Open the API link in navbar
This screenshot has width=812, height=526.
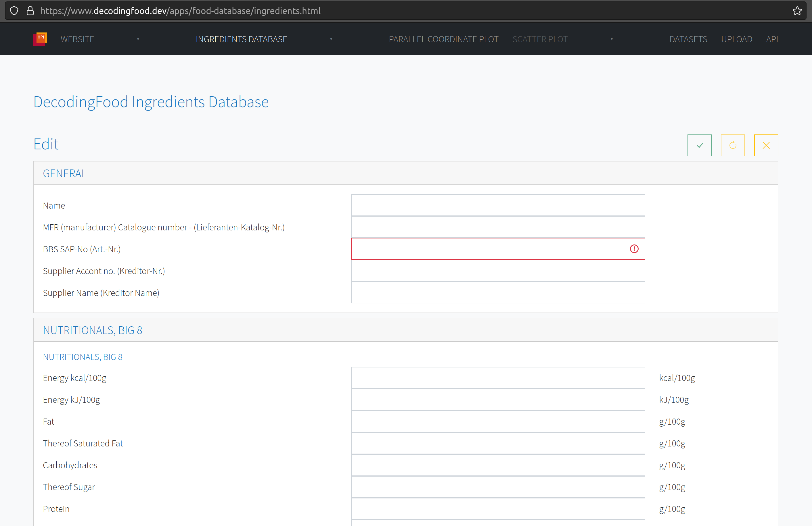(x=772, y=39)
